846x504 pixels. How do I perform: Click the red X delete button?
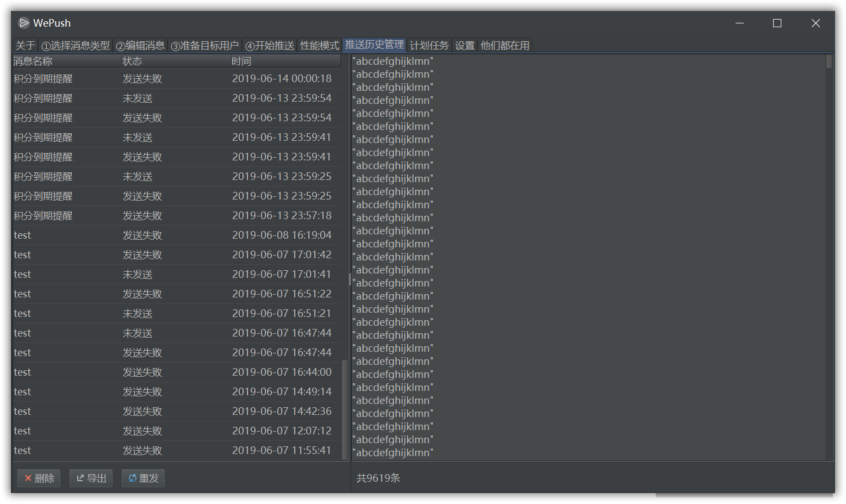pyautogui.click(x=39, y=478)
